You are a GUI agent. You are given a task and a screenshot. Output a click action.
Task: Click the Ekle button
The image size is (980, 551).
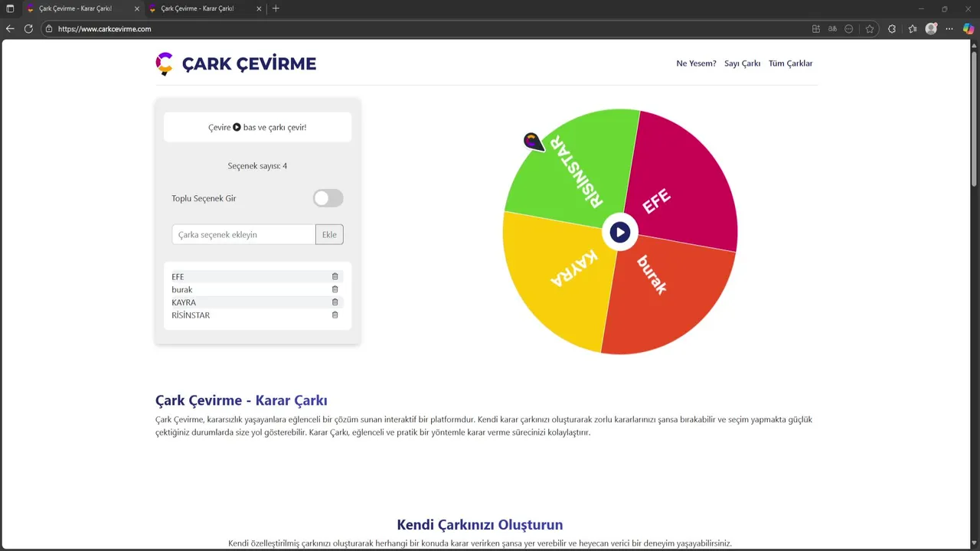pyautogui.click(x=329, y=234)
